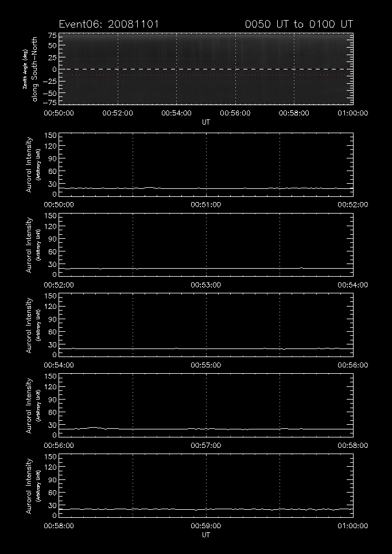
Task: Click the small "Zenith Angle (deg)" label
Action: tap(25, 69)
